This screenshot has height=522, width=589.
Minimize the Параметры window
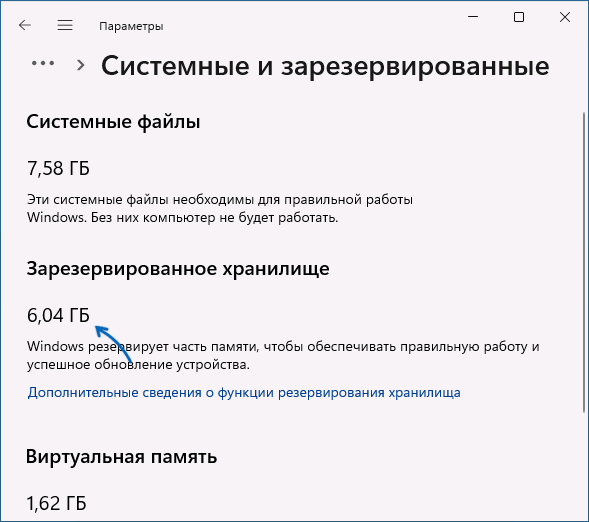coord(473,17)
